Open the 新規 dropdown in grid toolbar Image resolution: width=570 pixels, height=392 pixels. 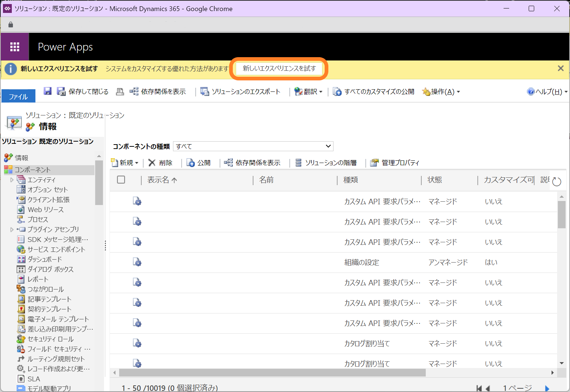(x=125, y=163)
